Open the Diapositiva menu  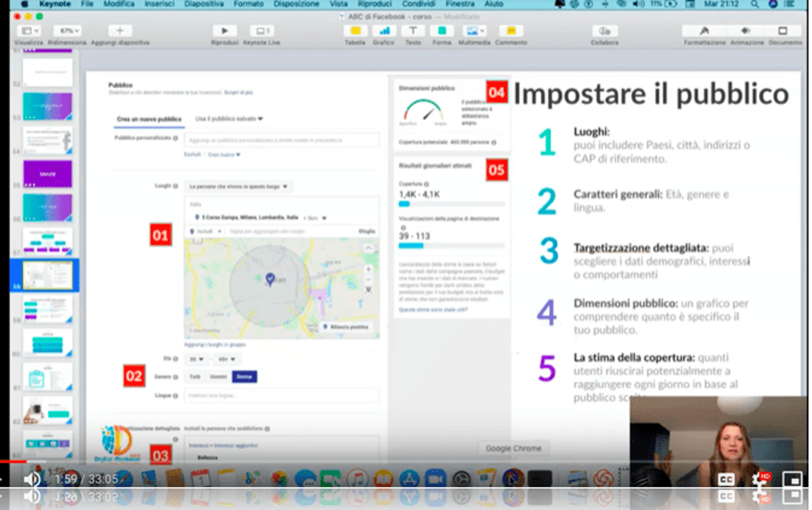click(x=204, y=4)
